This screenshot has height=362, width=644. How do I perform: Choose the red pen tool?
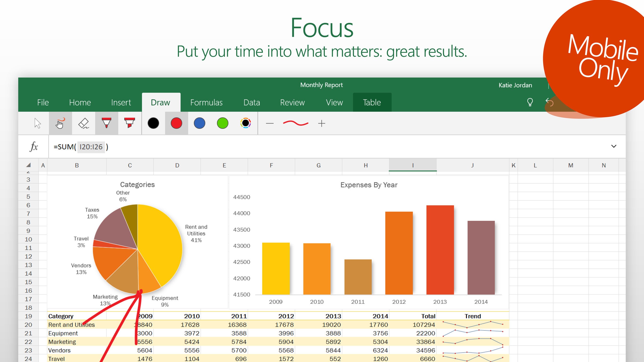pos(107,123)
